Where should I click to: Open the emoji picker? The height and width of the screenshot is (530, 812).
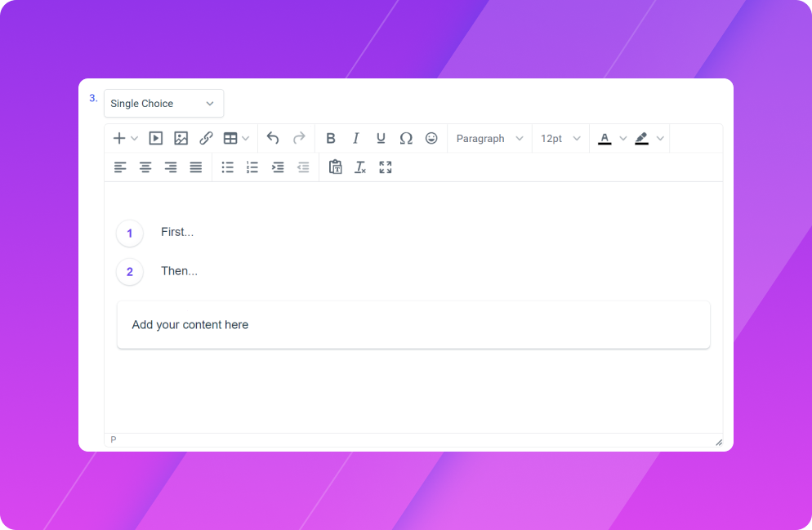pyautogui.click(x=431, y=139)
